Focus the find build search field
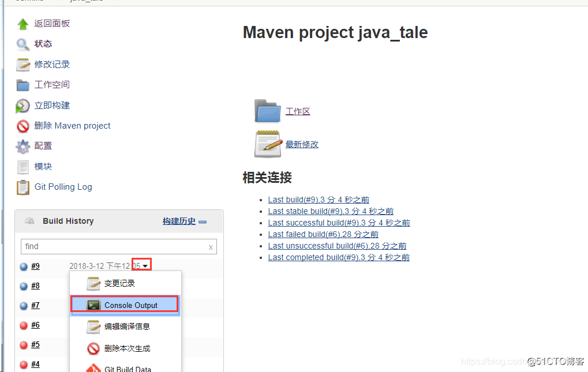588x372 pixels. [x=118, y=246]
